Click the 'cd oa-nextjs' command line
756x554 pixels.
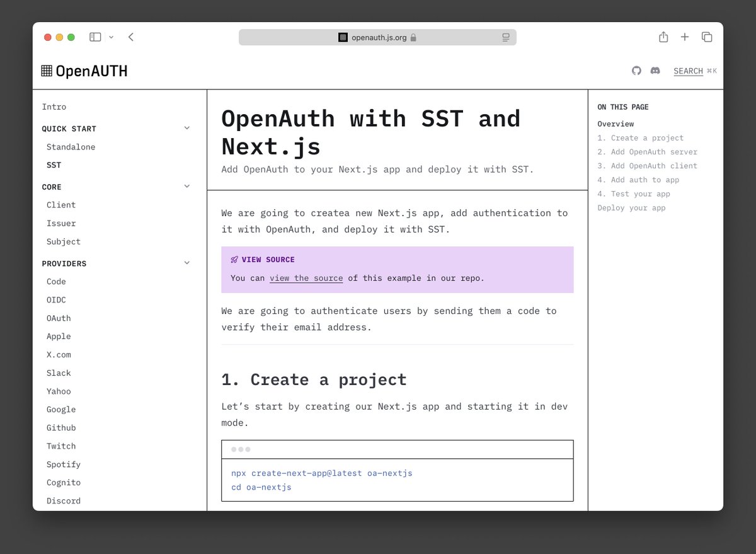pos(261,487)
